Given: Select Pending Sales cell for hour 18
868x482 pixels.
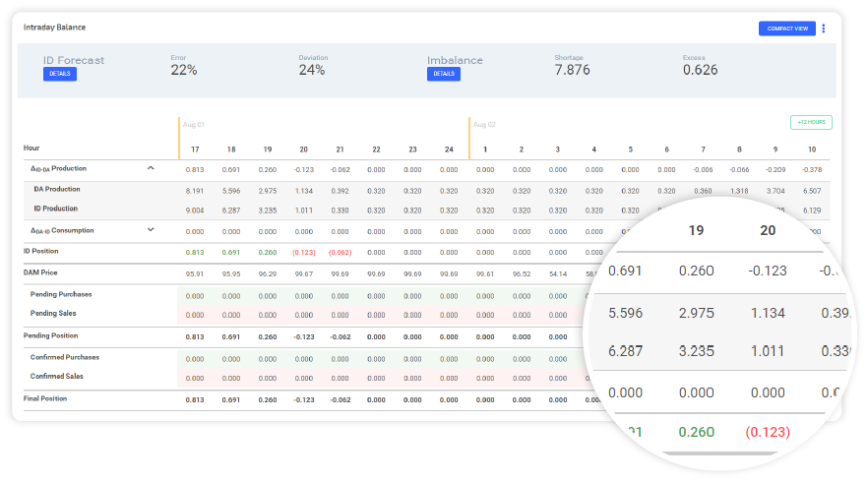Looking at the screenshot, I should click(231, 315).
